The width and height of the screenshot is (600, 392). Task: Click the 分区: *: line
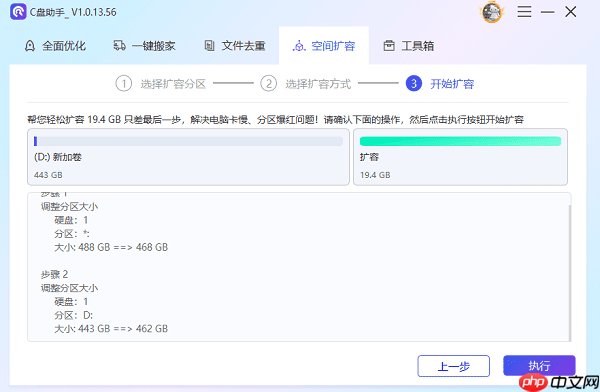[72, 234]
